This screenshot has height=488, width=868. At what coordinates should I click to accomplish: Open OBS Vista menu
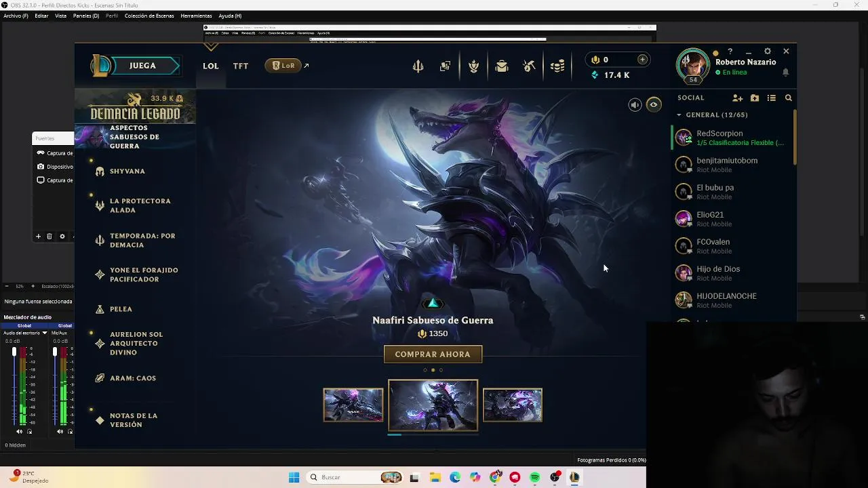coord(60,16)
